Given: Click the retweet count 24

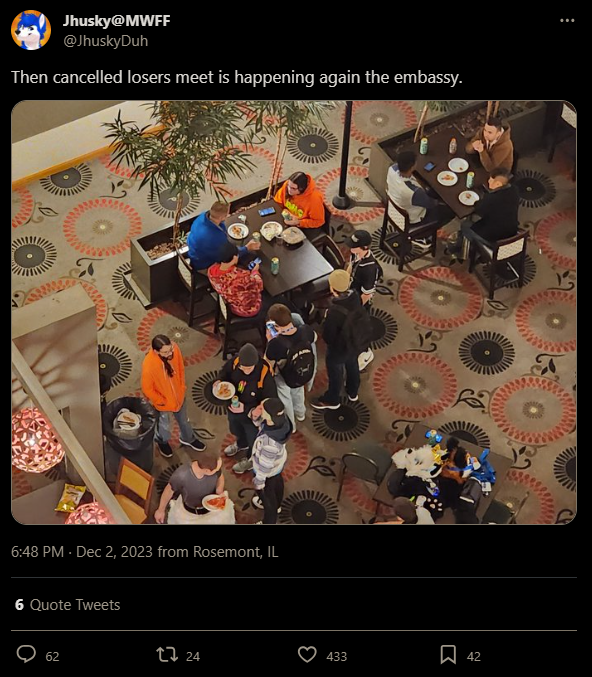Looking at the screenshot, I should click(x=193, y=657).
